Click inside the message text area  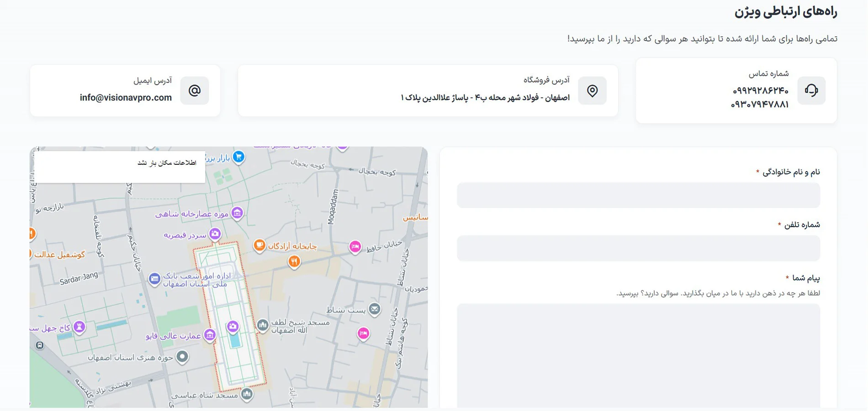pyautogui.click(x=638, y=356)
